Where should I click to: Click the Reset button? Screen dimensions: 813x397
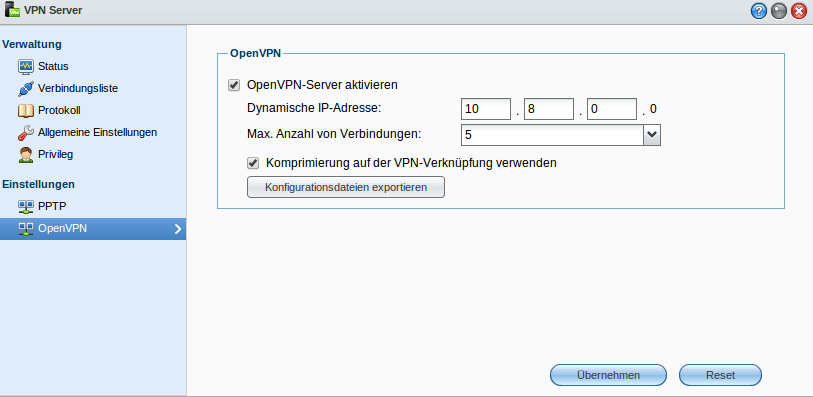(720, 375)
